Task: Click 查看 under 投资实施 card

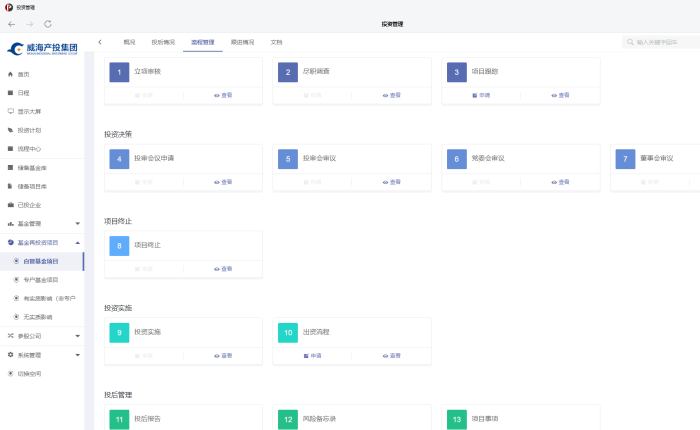Action: 223,356
